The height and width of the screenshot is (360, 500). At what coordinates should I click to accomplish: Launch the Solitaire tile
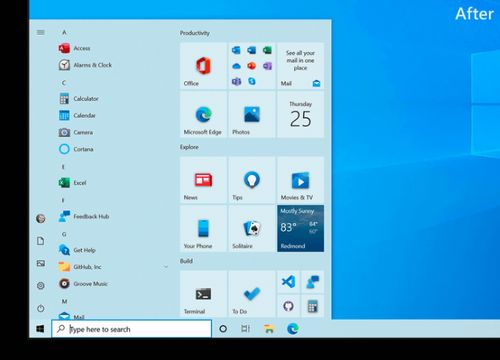click(x=252, y=228)
